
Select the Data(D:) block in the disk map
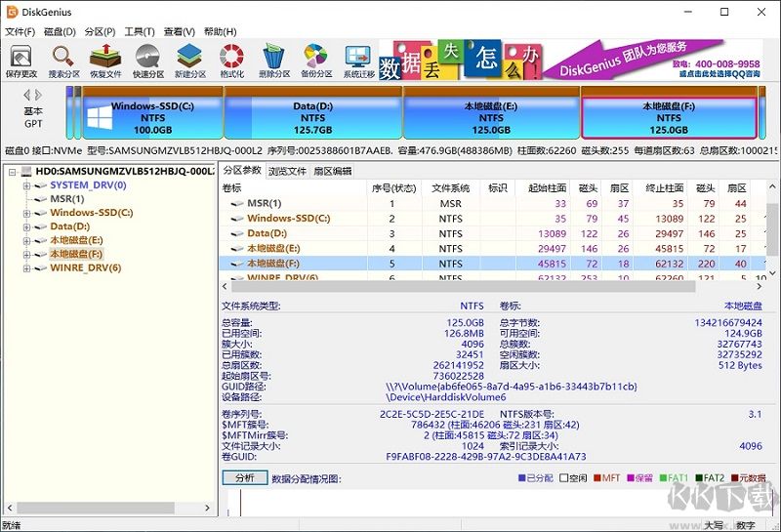click(312, 112)
